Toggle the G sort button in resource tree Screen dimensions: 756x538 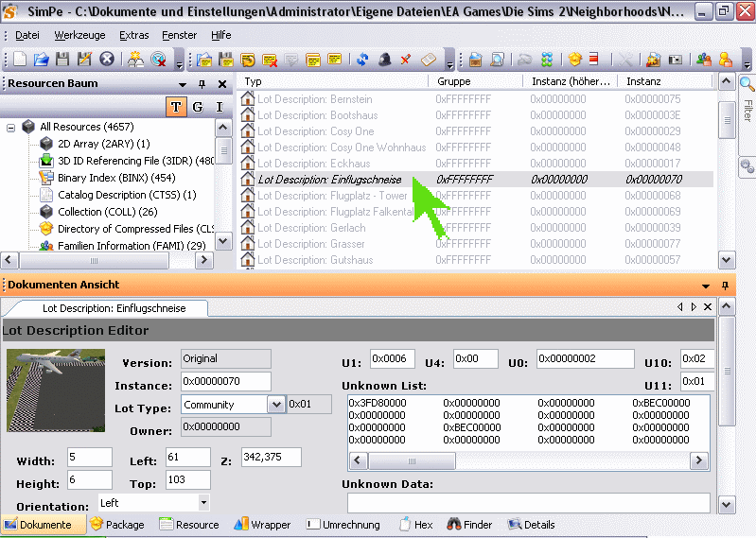pyautogui.click(x=198, y=107)
